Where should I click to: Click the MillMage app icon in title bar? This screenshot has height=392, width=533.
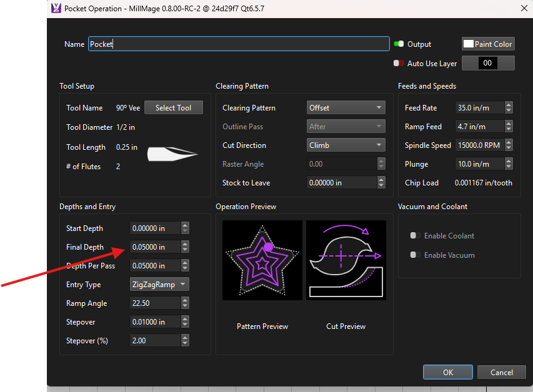56,8
